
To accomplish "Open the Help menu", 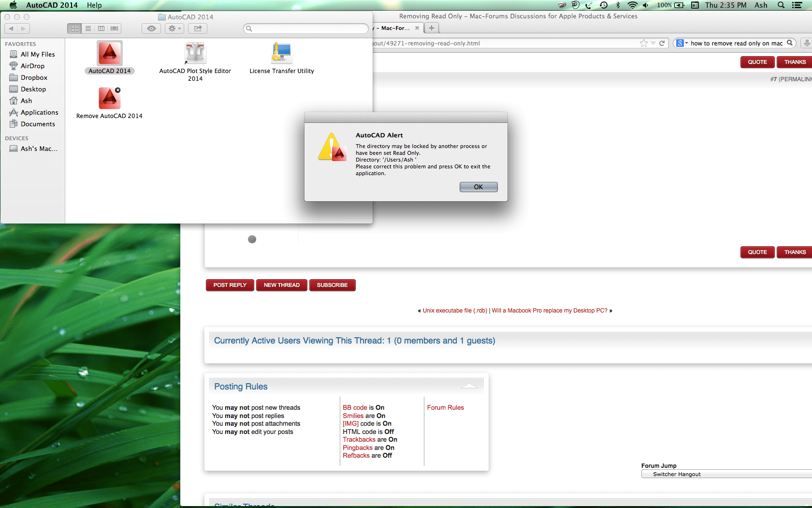I will (x=94, y=5).
